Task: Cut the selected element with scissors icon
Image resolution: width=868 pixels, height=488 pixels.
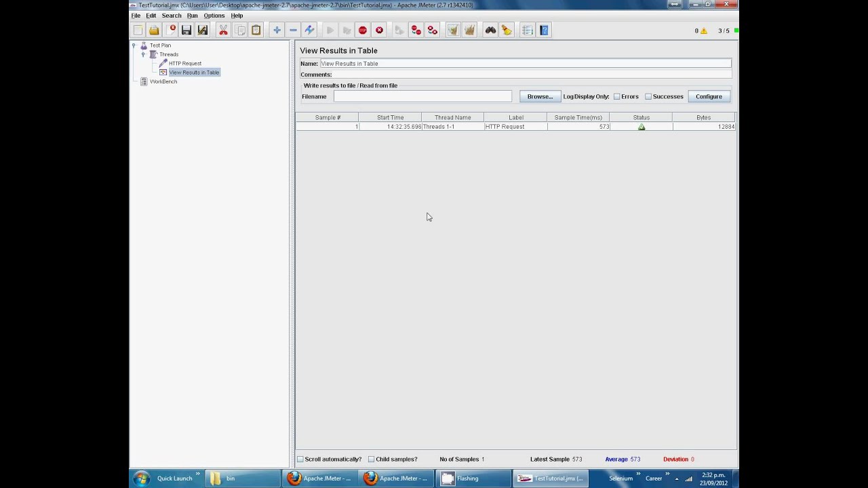Action: click(x=223, y=30)
